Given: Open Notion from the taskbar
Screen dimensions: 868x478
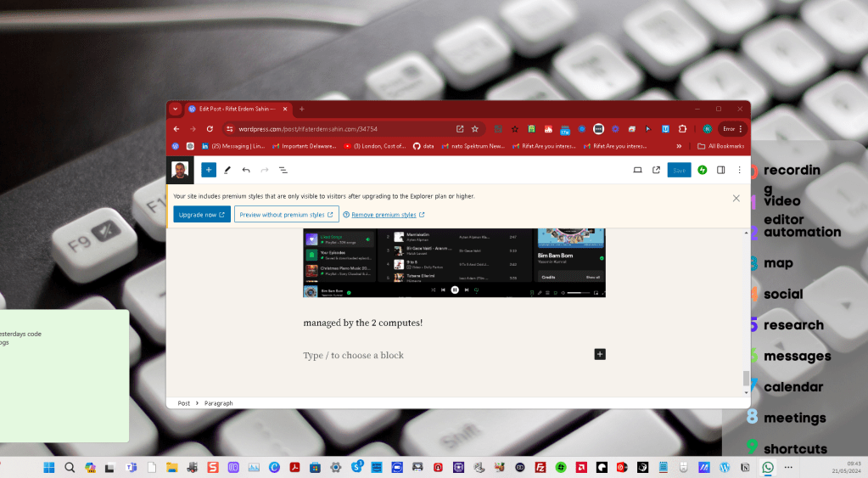Looking at the screenshot, I should click(745, 468).
